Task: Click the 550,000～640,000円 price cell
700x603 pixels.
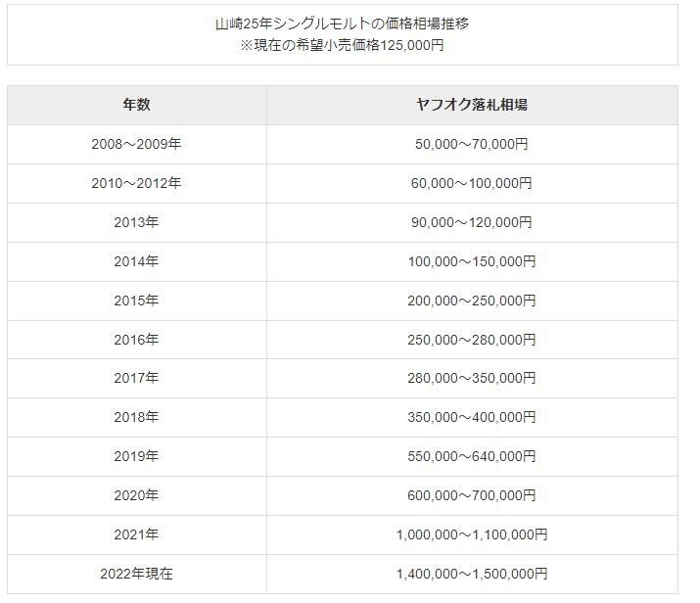Action: click(x=471, y=456)
